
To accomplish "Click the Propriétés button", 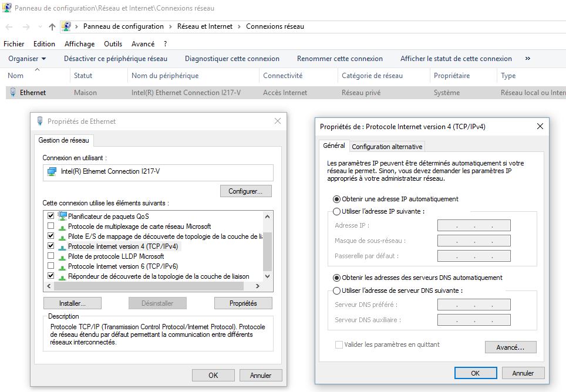I will pyautogui.click(x=243, y=303).
